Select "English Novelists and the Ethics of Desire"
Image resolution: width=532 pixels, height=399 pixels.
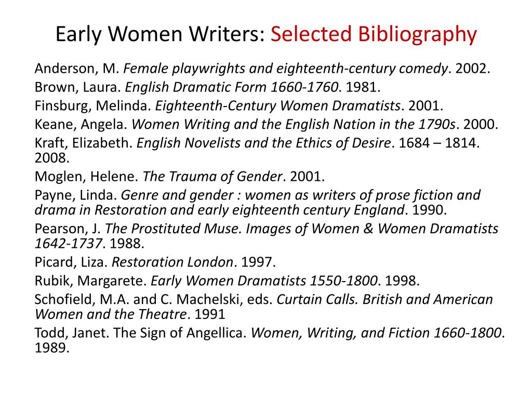(x=263, y=143)
